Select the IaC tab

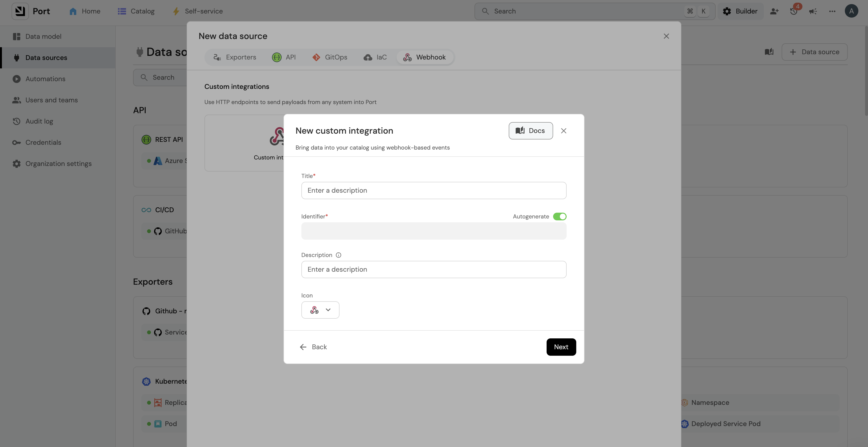click(375, 57)
